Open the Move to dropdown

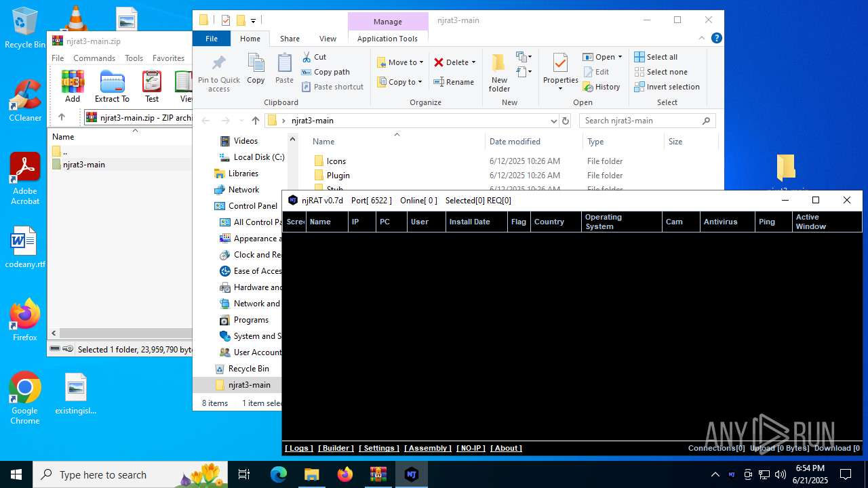click(400, 62)
